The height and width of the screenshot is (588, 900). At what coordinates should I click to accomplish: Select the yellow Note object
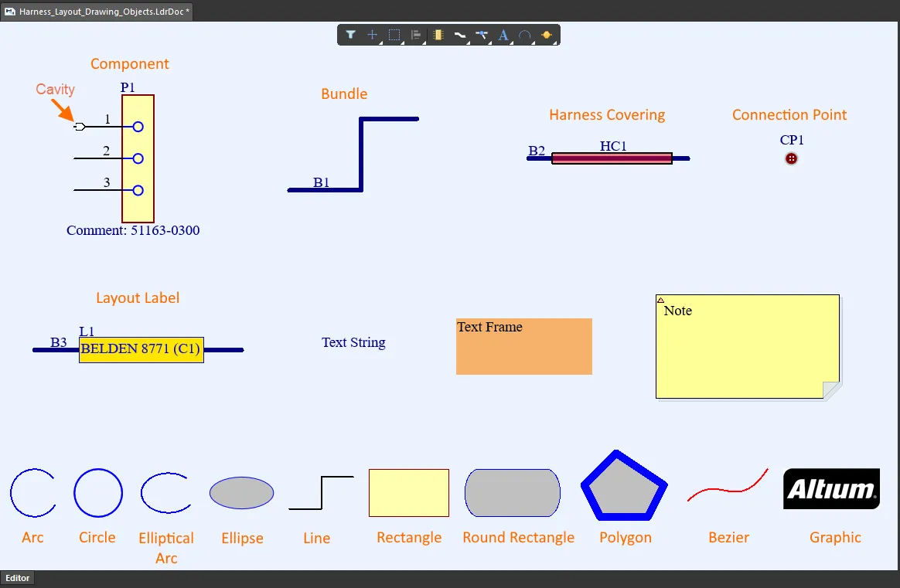coord(748,346)
